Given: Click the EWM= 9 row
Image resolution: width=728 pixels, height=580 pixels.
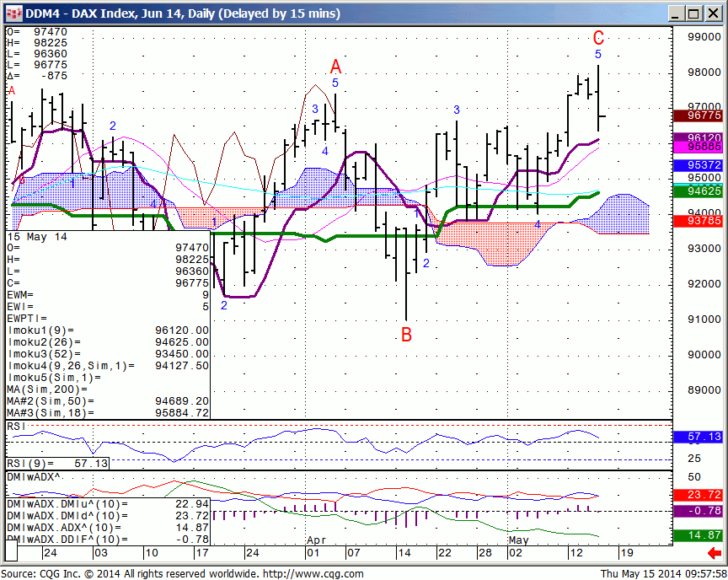Looking at the screenshot, I should pos(108,295).
